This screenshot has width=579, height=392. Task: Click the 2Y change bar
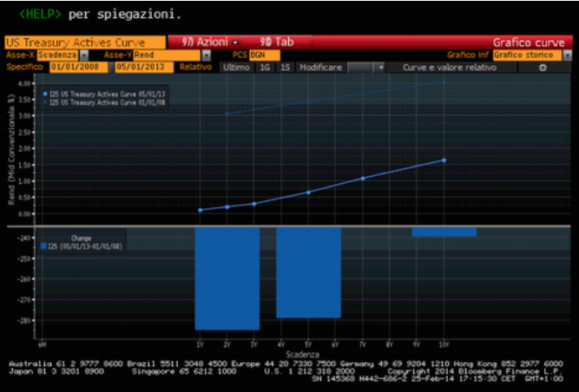pyautogui.click(x=227, y=278)
